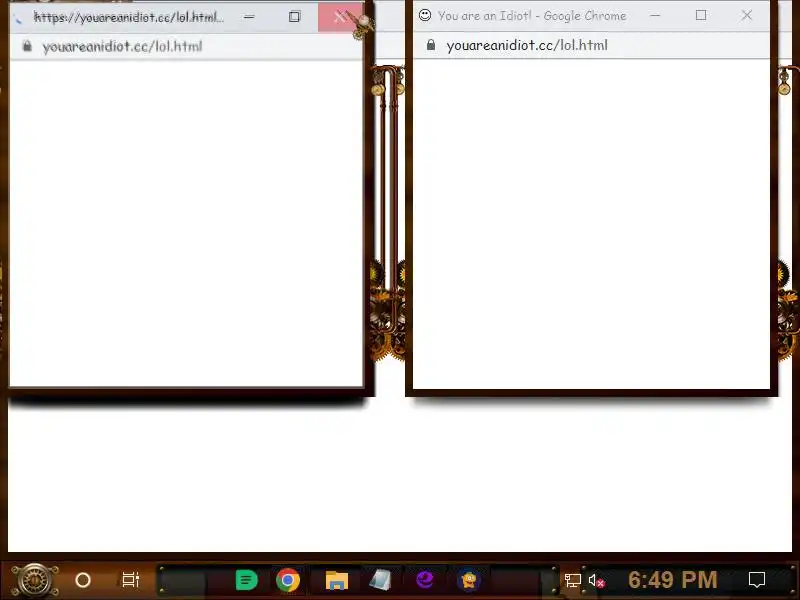Minimize the 'You are an Idiot!' window
This screenshot has height=600, width=800.
[x=655, y=15]
